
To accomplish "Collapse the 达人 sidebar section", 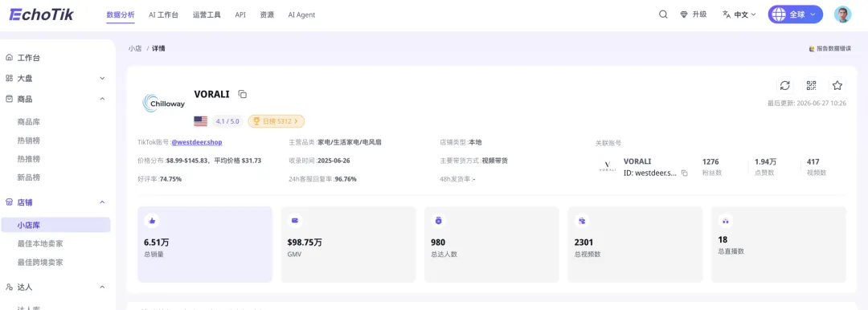I will pyautogui.click(x=102, y=287).
